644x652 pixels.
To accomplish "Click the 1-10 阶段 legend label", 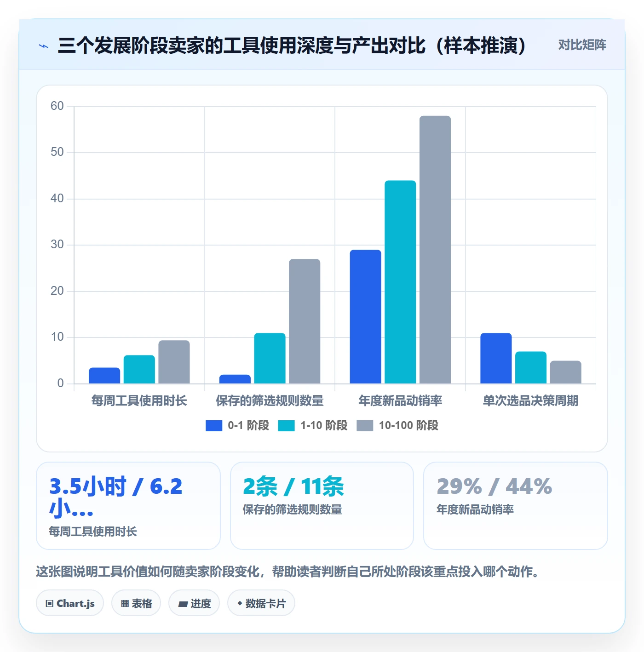I will coord(324,426).
